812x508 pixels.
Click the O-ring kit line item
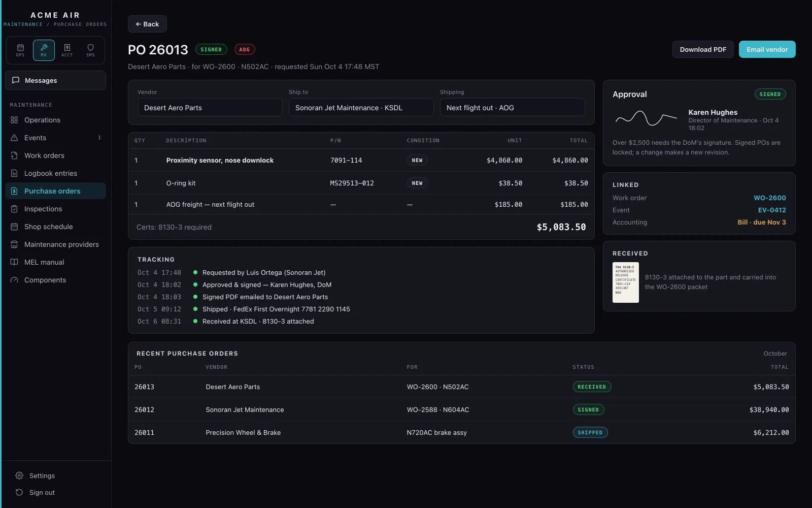[361, 183]
